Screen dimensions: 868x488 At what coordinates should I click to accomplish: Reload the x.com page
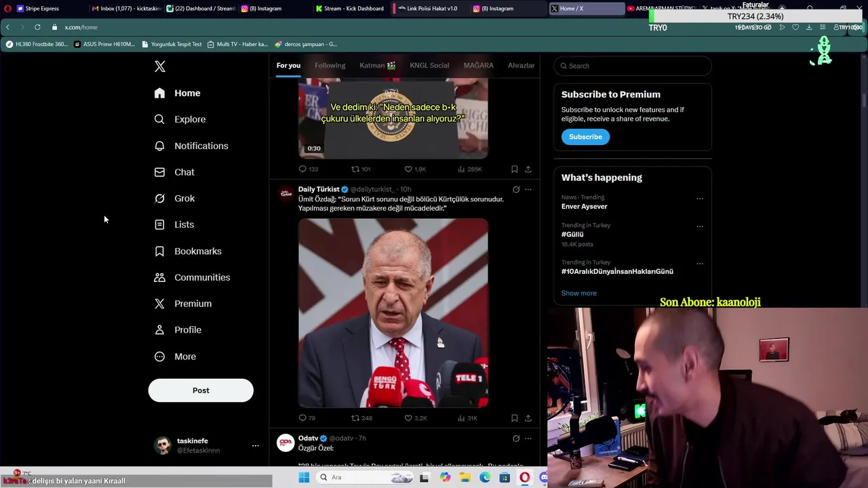tap(37, 27)
